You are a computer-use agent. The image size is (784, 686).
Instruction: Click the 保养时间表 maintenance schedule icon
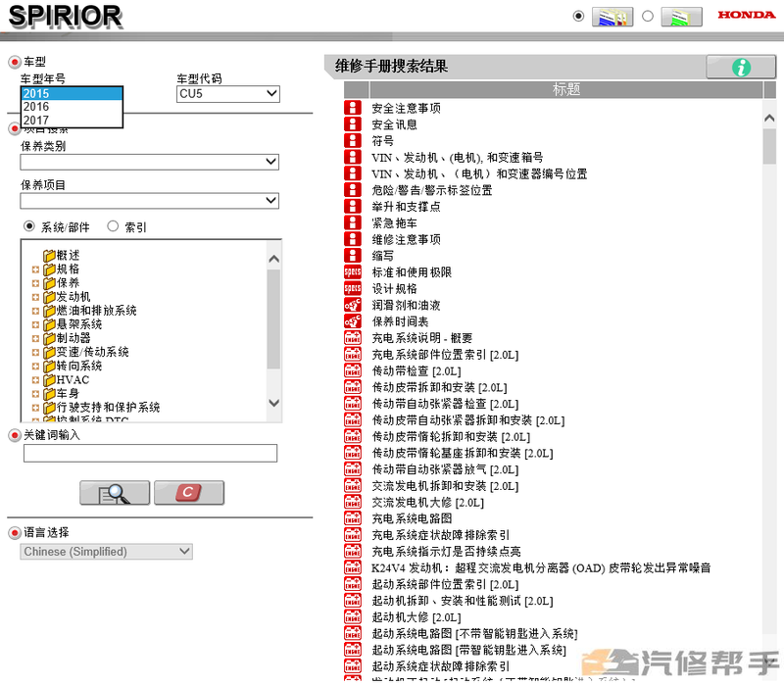(x=353, y=321)
